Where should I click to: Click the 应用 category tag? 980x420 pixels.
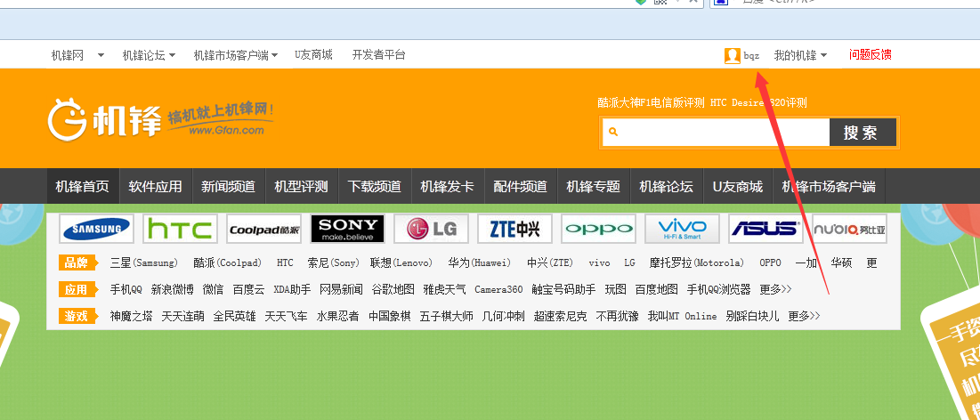(x=78, y=289)
